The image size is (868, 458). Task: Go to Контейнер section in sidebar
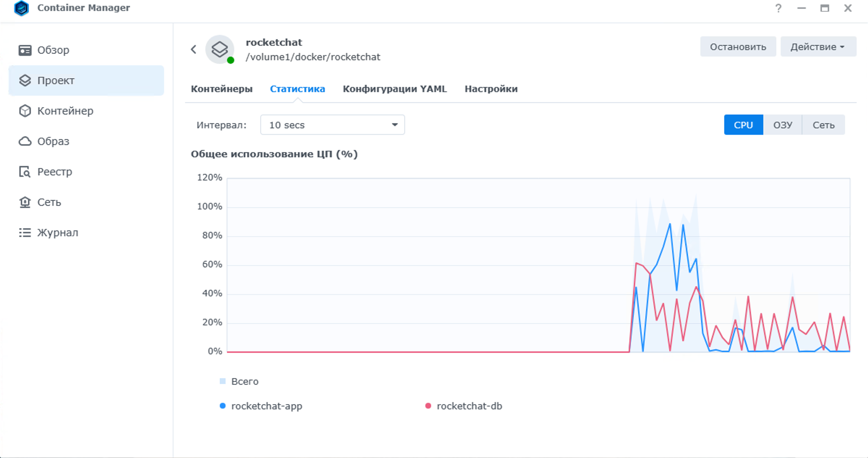pos(86,111)
